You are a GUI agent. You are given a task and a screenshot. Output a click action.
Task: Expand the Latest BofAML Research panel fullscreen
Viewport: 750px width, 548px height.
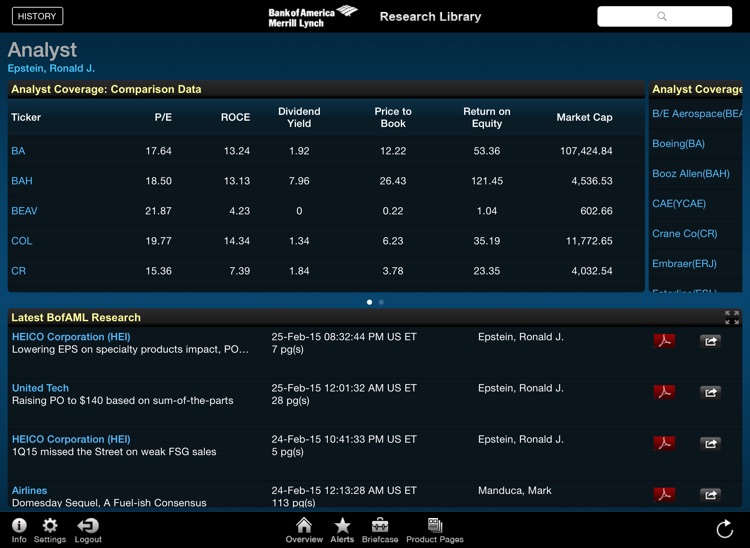tap(732, 317)
